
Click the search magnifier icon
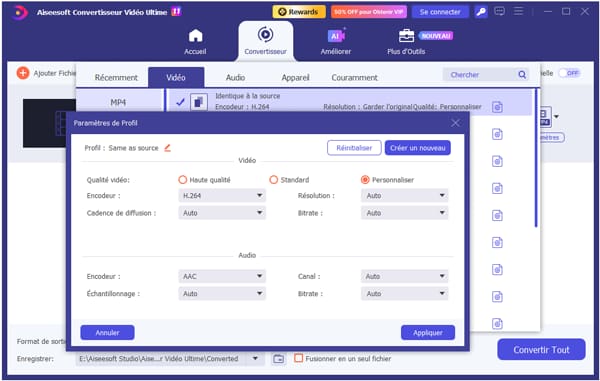pyautogui.click(x=522, y=75)
